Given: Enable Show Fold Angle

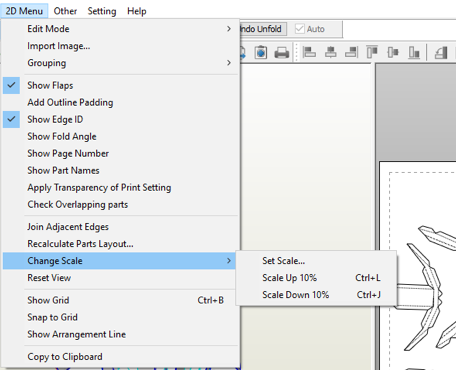Looking at the screenshot, I should point(121,136).
